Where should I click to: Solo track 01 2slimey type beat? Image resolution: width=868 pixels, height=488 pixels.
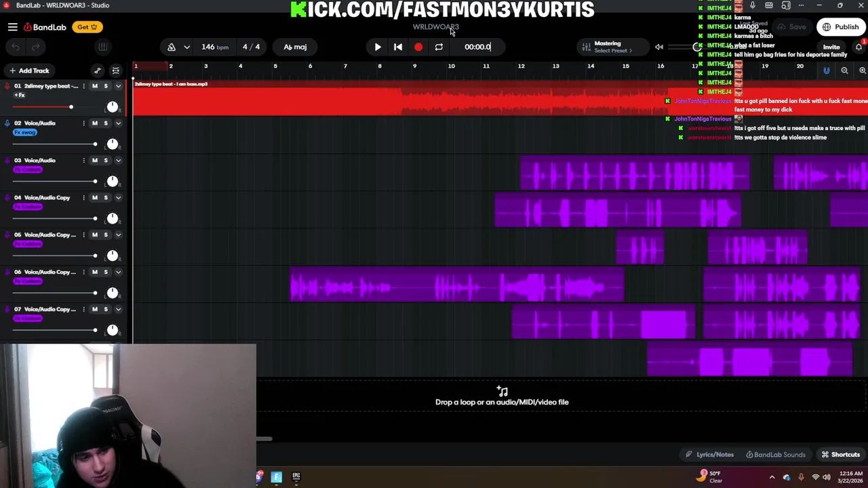coord(106,86)
